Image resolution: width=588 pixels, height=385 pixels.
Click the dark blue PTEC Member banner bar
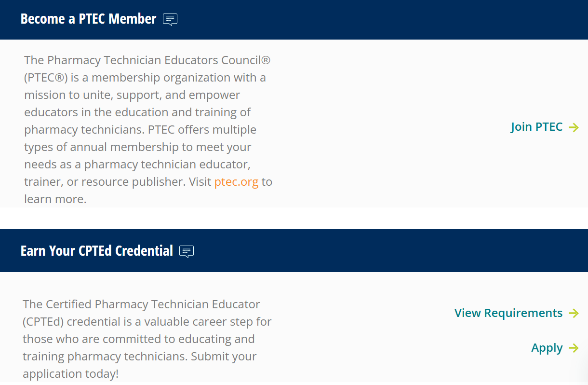[294, 19]
